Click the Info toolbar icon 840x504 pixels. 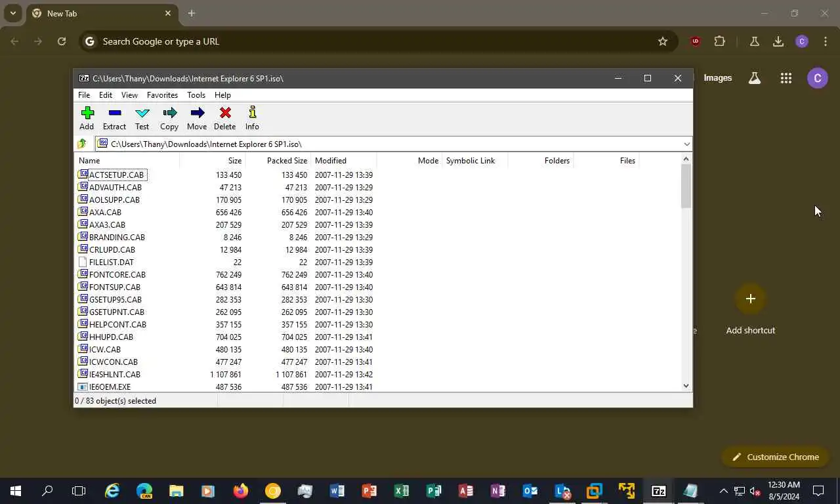252,119
